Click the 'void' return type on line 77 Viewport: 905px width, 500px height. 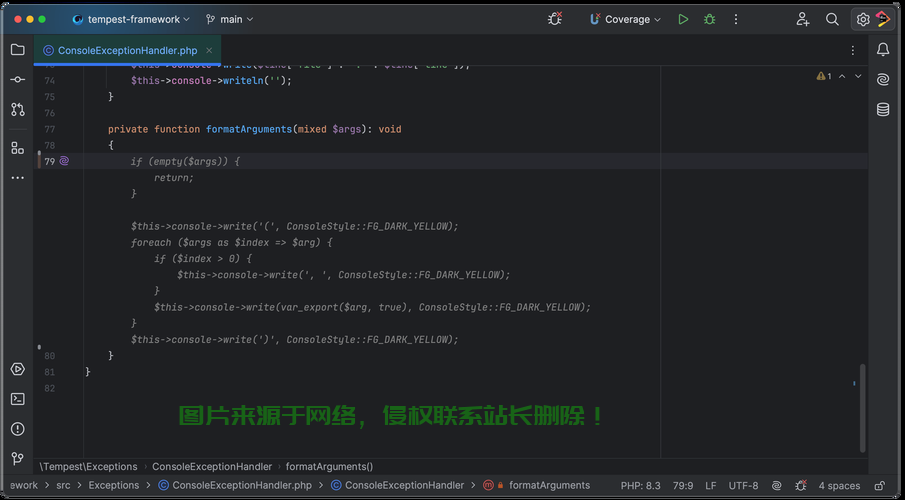390,129
